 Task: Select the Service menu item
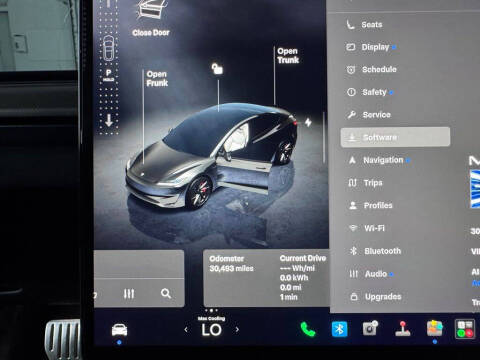[x=369, y=115]
